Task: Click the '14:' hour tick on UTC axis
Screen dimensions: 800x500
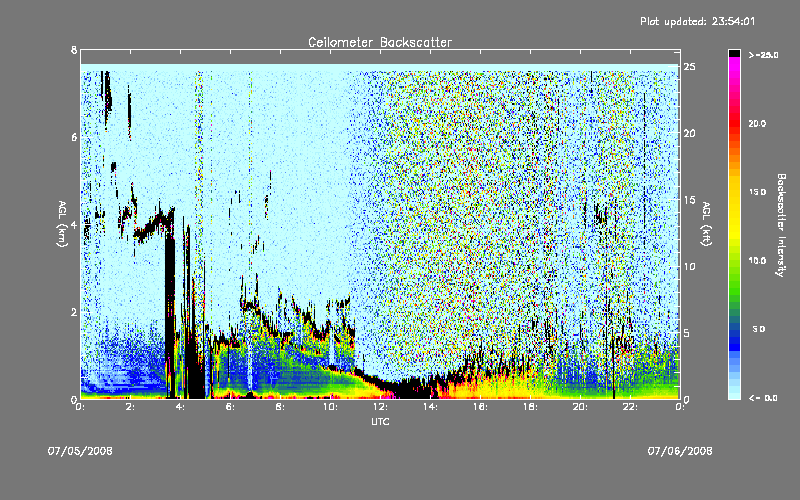Action: [x=431, y=407]
